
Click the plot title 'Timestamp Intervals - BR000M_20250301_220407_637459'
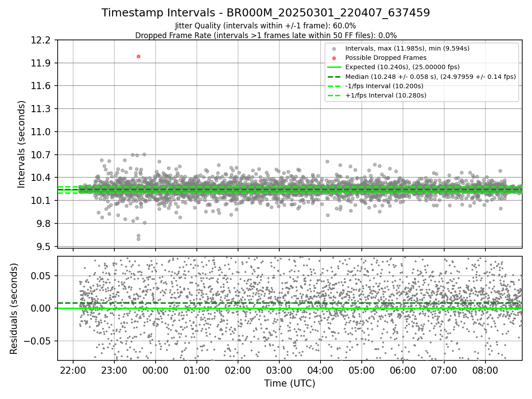tap(266, 13)
